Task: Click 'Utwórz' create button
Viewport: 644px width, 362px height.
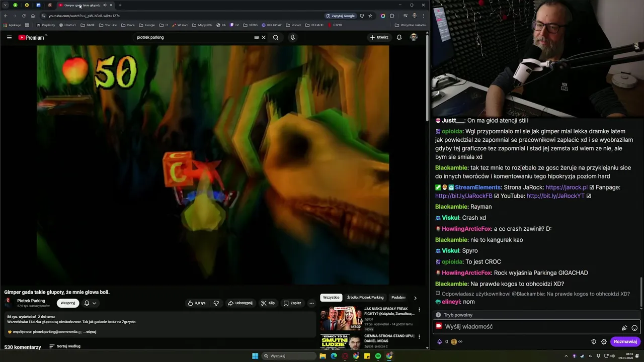Action: pyautogui.click(x=379, y=37)
